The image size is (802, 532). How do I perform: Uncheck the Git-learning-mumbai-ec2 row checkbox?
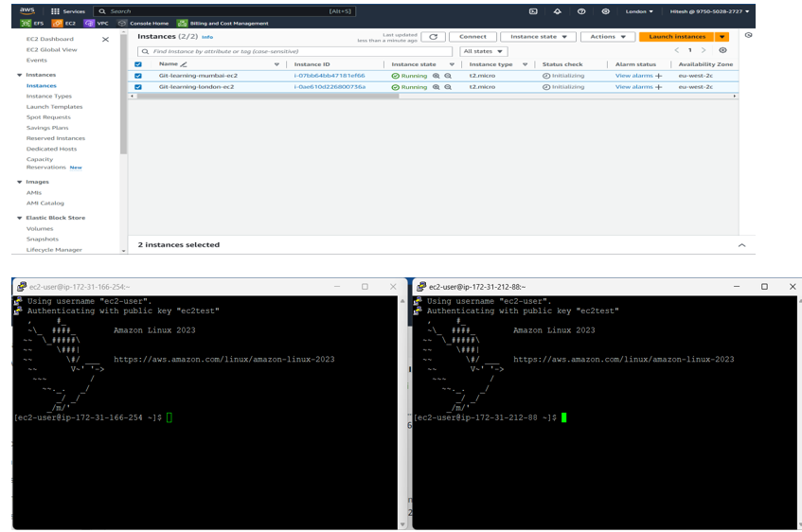138,76
